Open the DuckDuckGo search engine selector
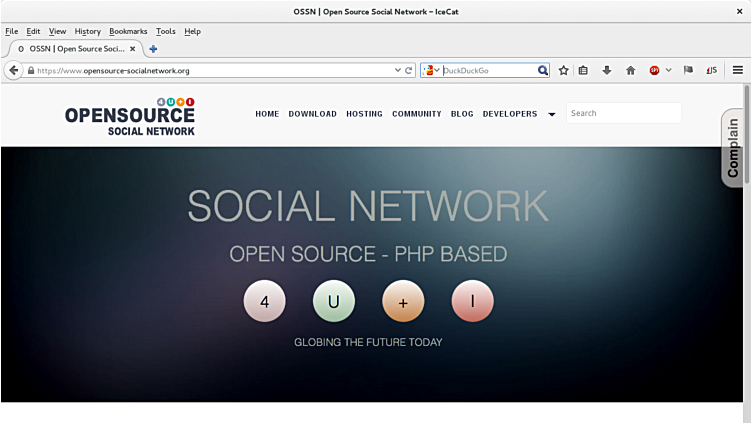The height and width of the screenshot is (423, 752). point(431,70)
